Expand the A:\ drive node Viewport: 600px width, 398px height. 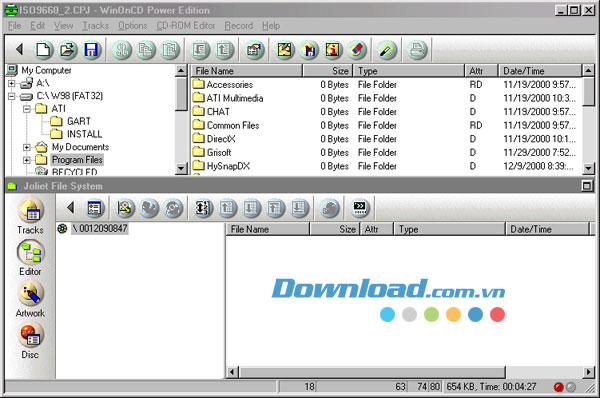point(11,83)
